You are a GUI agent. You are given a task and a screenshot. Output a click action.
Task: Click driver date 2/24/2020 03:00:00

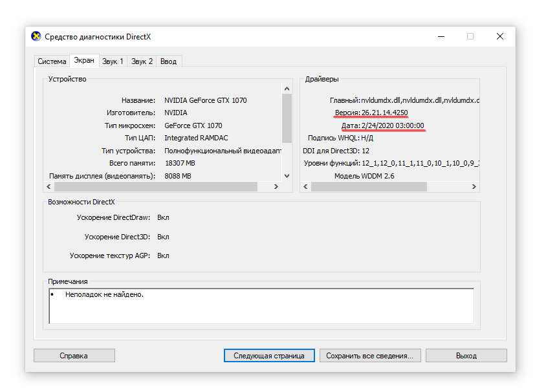393,125
